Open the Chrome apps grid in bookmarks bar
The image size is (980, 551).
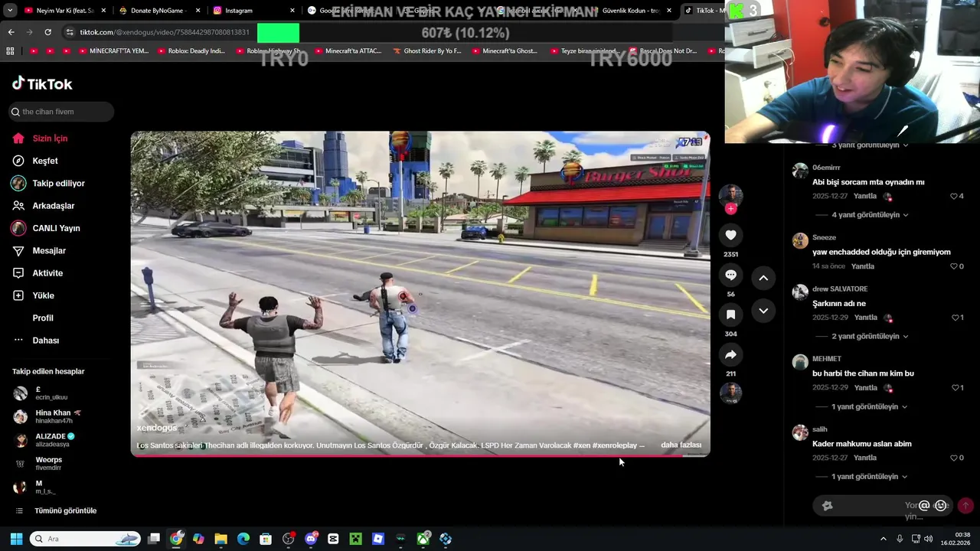pos(10,51)
